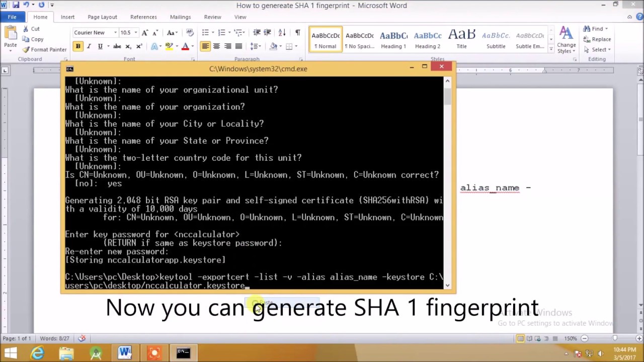Switch to the References tab
644x362 pixels.
point(143,17)
